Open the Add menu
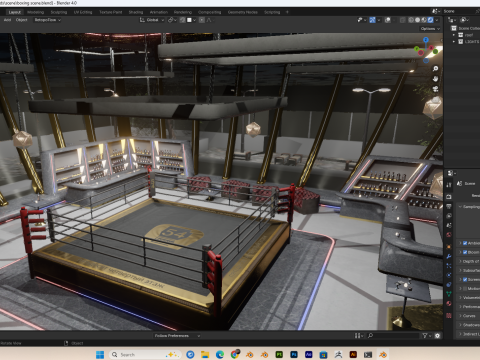 coord(7,20)
